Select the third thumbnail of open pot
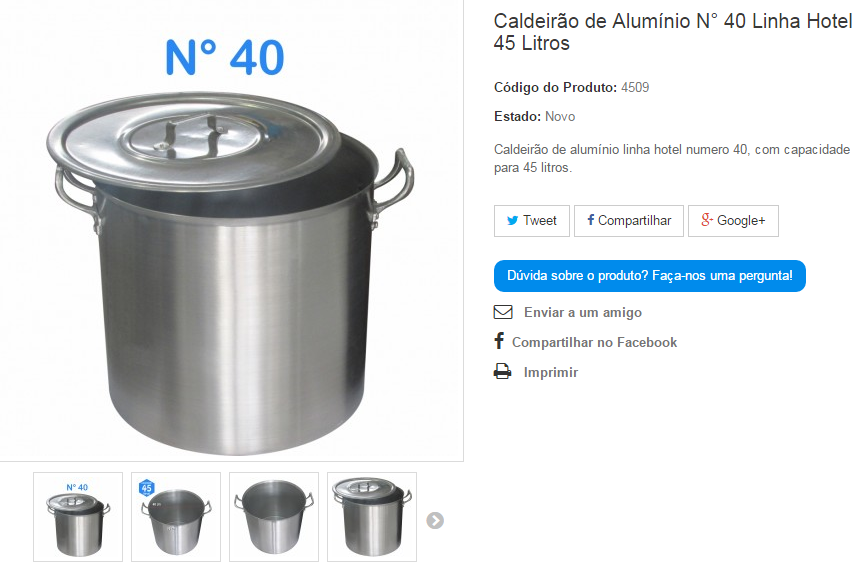The height and width of the screenshot is (586, 863). (x=274, y=517)
